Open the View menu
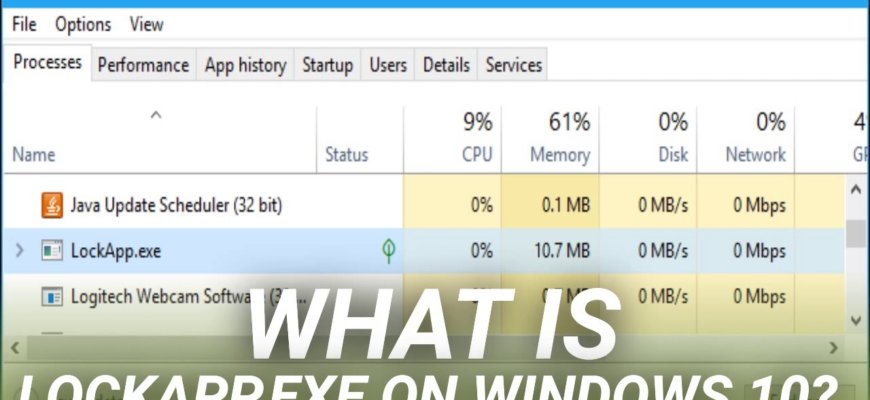The image size is (870, 400). pos(146,24)
